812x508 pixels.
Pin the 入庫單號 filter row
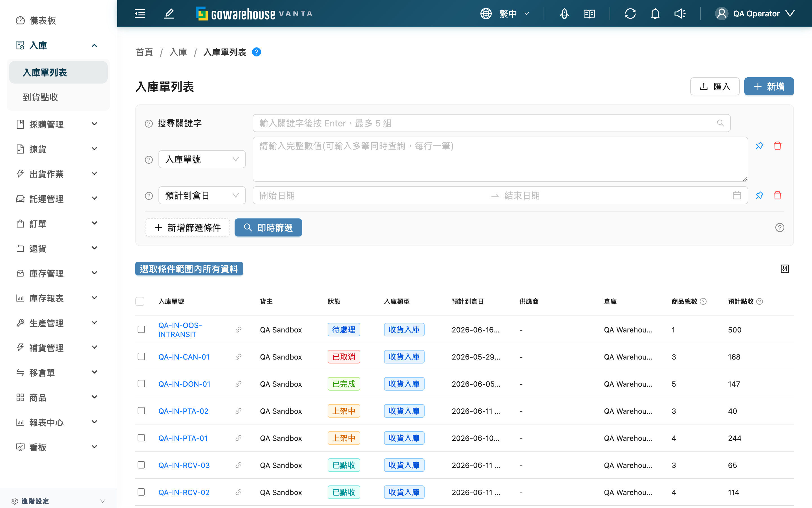tap(759, 146)
